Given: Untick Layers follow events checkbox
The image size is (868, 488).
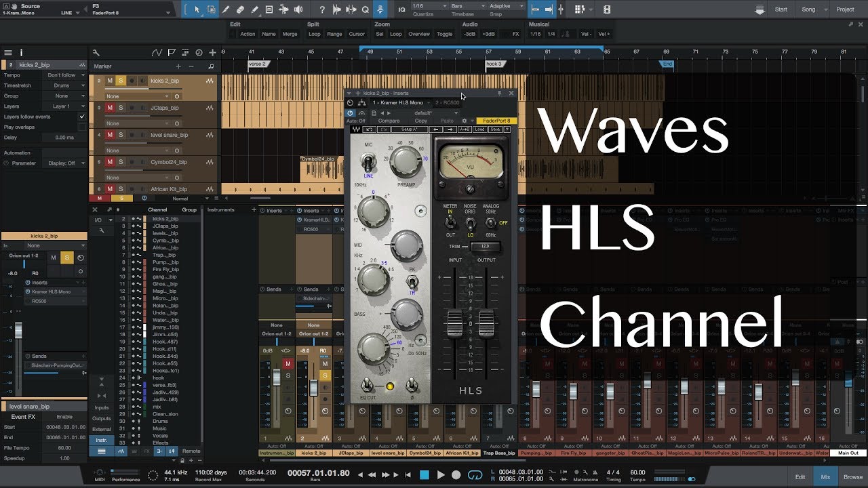Looking at the screenshot, I should click(x=82, y=117).
